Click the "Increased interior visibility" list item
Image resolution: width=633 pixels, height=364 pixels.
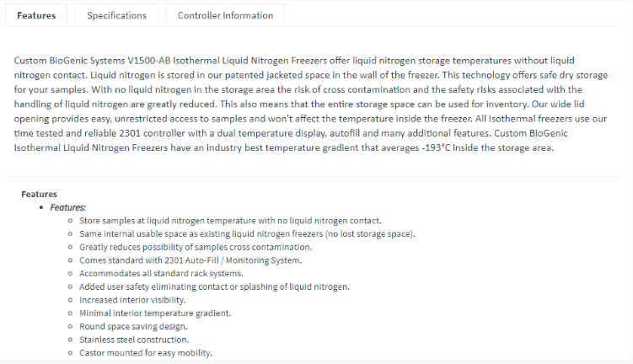coord(132,300)
